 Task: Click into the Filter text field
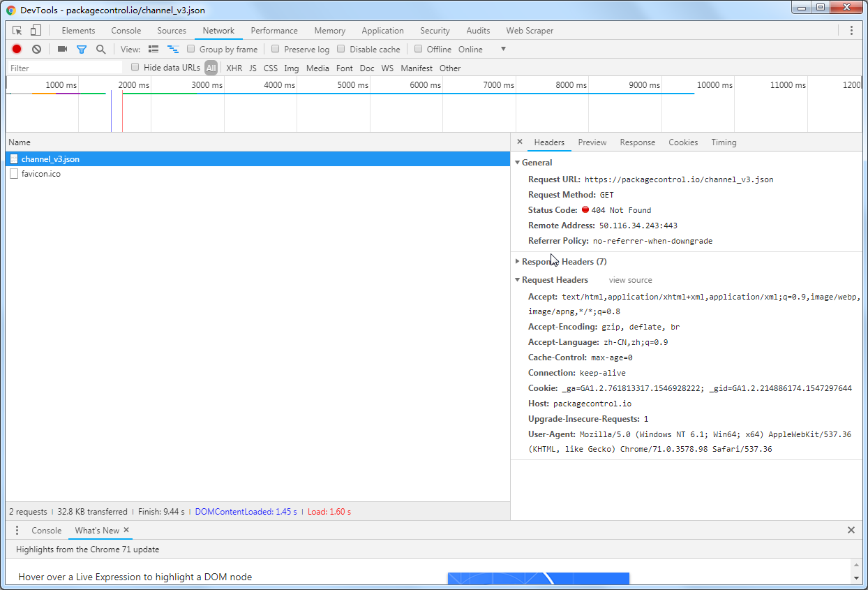coord(64,68)
